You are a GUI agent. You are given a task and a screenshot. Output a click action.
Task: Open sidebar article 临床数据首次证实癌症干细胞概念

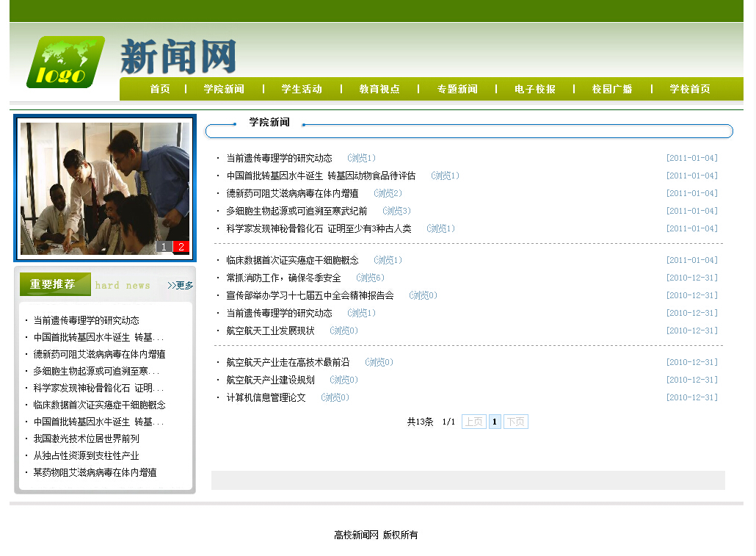coord(99,405)
